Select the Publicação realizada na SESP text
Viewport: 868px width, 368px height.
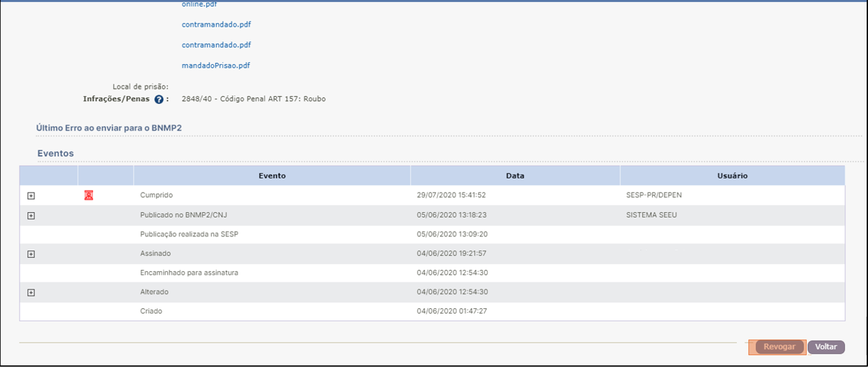(189, 234)
